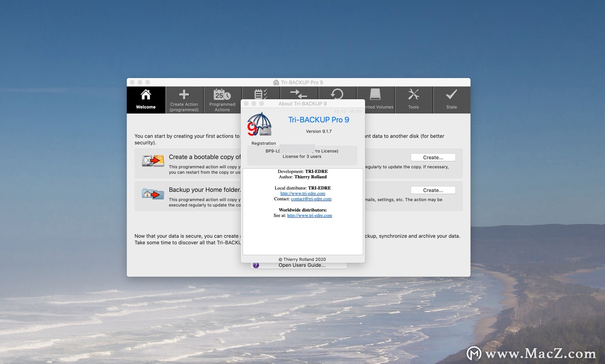Click the Home folder backup icon

tap(153, 193)
